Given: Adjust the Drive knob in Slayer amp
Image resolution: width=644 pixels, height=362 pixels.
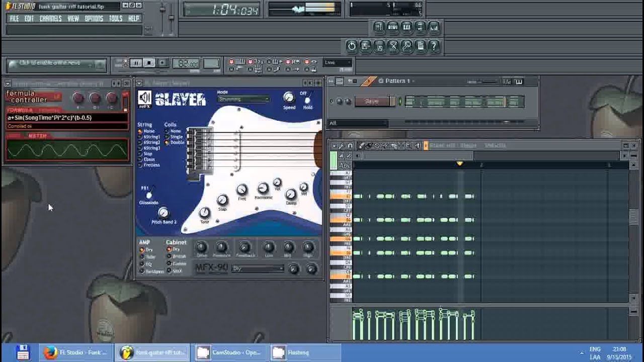Looking at the screenshot, I should coord(201,247).
